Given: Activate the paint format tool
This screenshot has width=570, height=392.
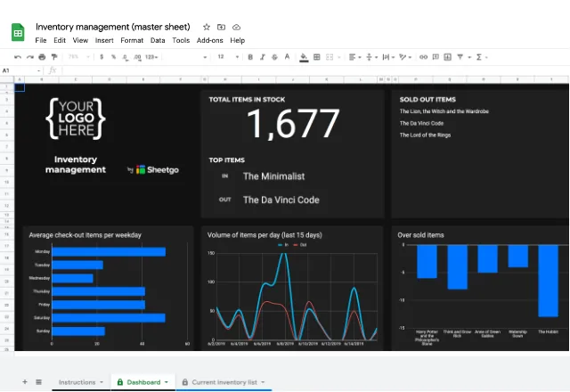Looking at the screenshot, I should coord(54,57).
